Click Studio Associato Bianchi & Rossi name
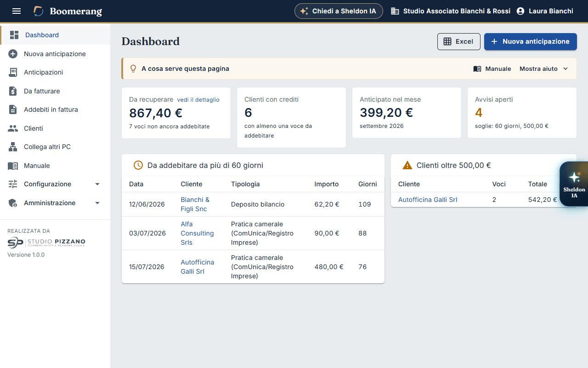Screen dimensions: 588x368 point(457,11)
